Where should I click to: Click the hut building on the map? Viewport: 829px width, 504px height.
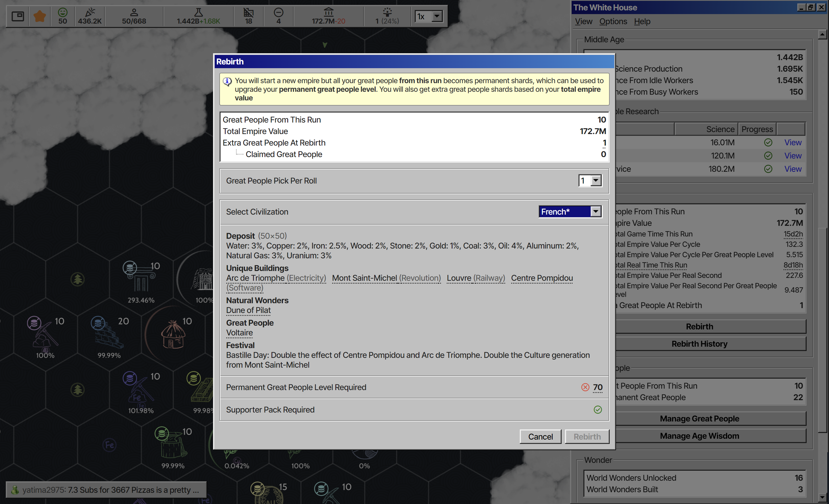173,335
